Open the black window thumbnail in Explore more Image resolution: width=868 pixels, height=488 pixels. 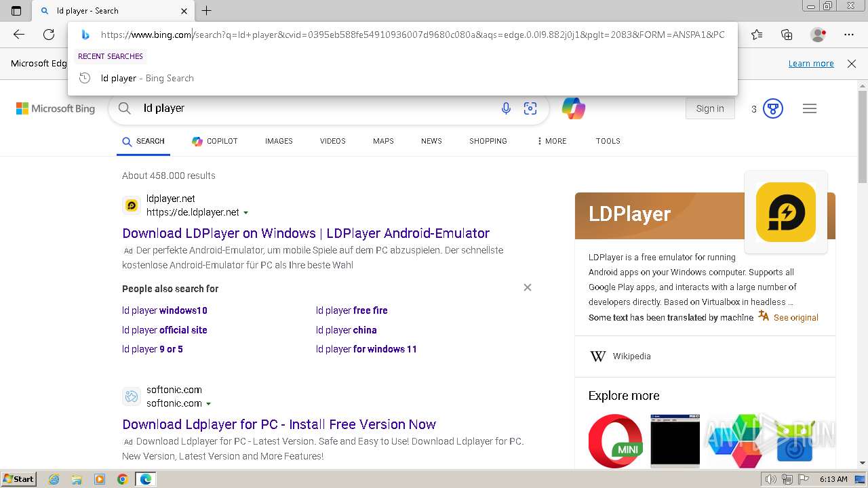(675, 441)
